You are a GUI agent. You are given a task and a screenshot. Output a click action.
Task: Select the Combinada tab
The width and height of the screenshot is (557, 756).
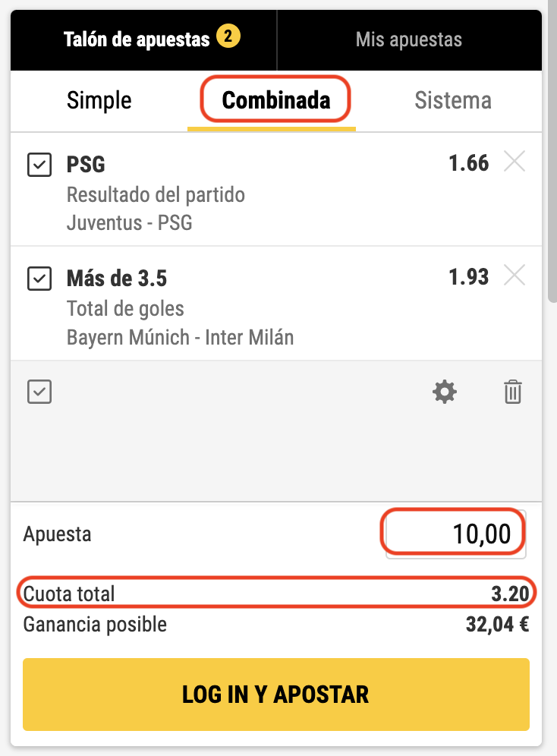tap(276, 101)
